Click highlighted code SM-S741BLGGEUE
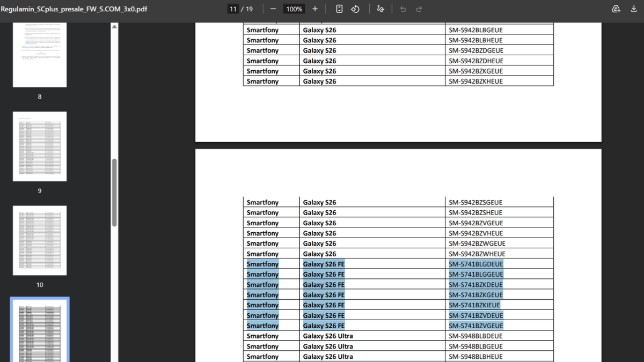 (x=475, y=274)
